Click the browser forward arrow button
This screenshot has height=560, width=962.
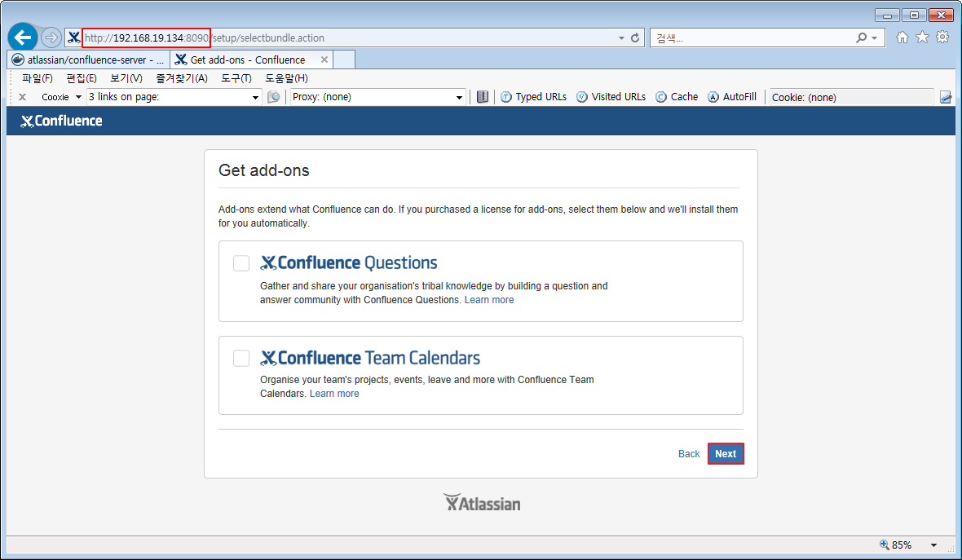[x=51, y=37]
